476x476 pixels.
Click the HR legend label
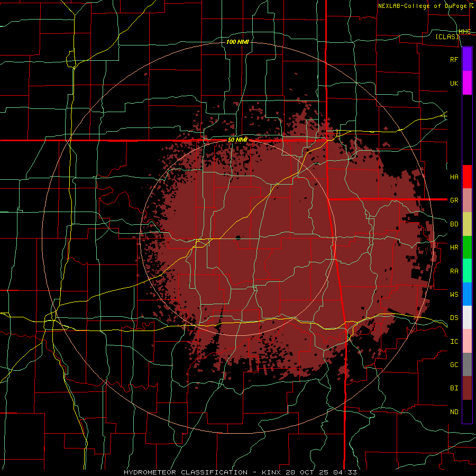click(x=454, y=248)
